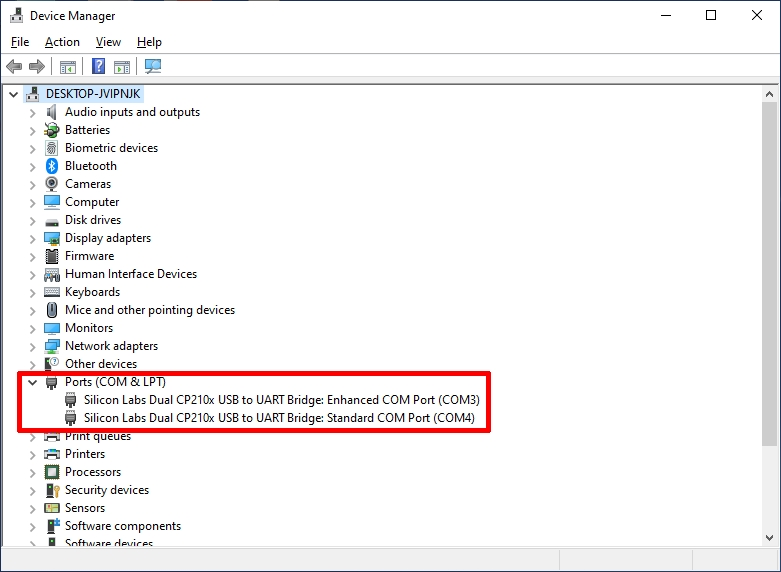This screenshot has height=572, width=781.
Task: Open the blue Help toolbar icon
Action: [99, 66]
